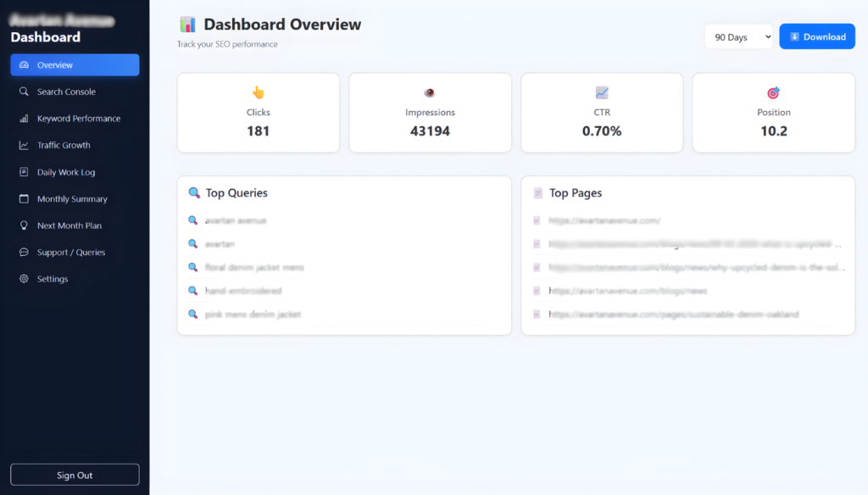The height and width of the screenshot is (495, 868).
Task: Open the sustainable-denim-oakland page link
Action: click(x=674, y=314)
